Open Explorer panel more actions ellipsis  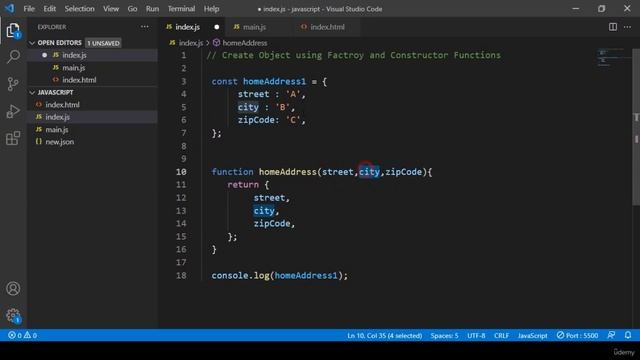coord(144,27)
